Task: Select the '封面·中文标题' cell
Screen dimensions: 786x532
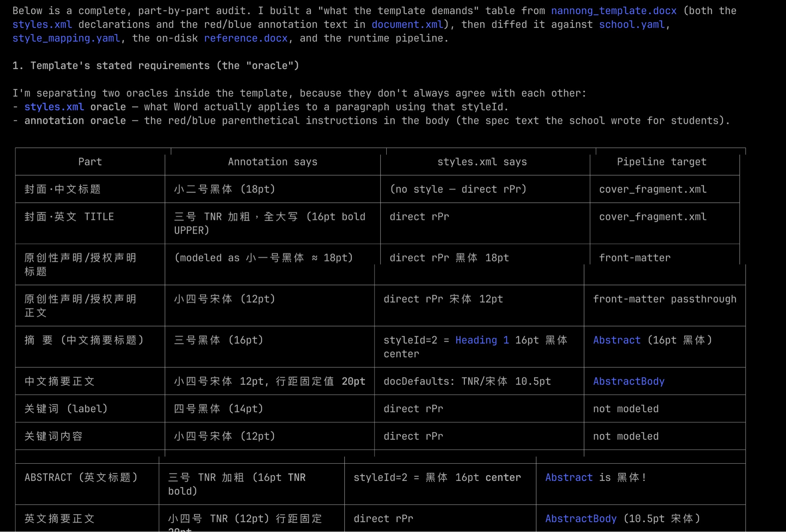Action: click(90, 189)
